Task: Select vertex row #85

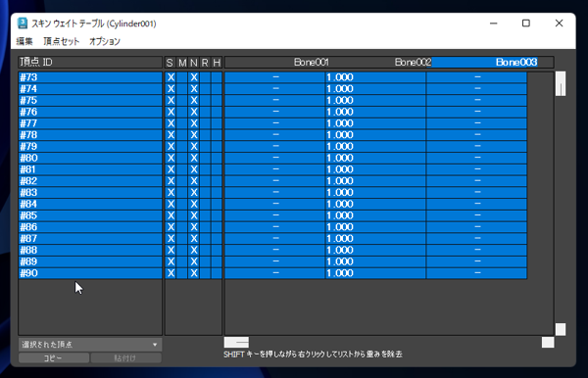Action: pyautogui.click(x=90, y=215)
